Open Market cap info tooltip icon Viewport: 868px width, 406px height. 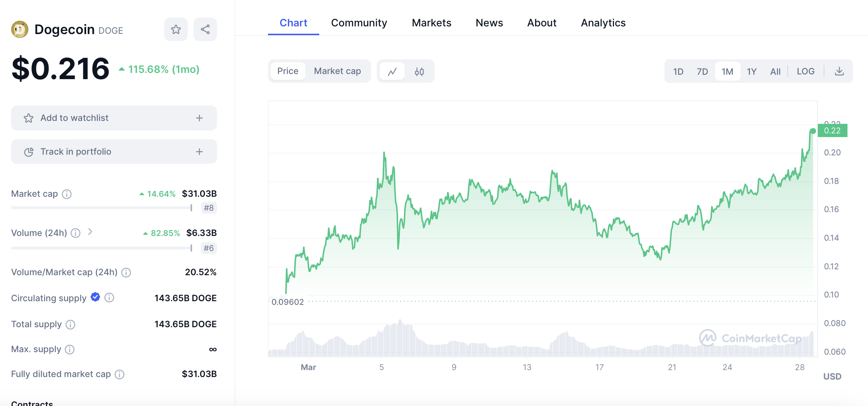point(67,194)
